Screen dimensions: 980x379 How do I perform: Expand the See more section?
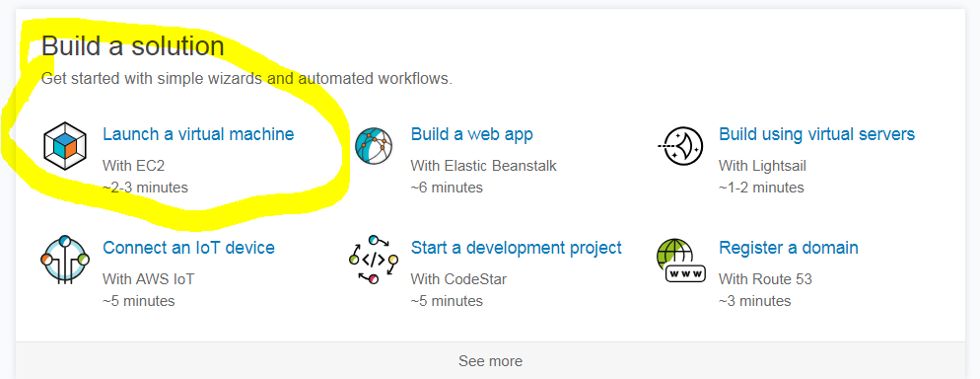(x=491, y=361)
